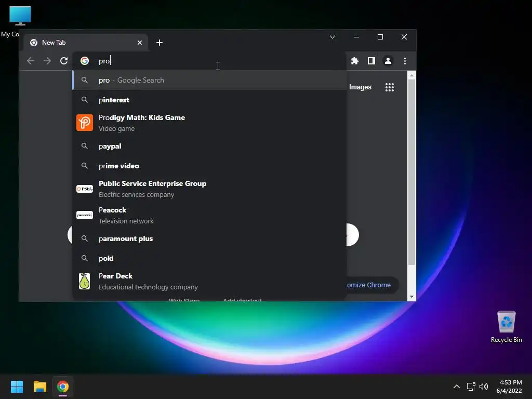Open the network tray icon
The width and height of the screenshot is (532, 399).
tap(471, 387)
